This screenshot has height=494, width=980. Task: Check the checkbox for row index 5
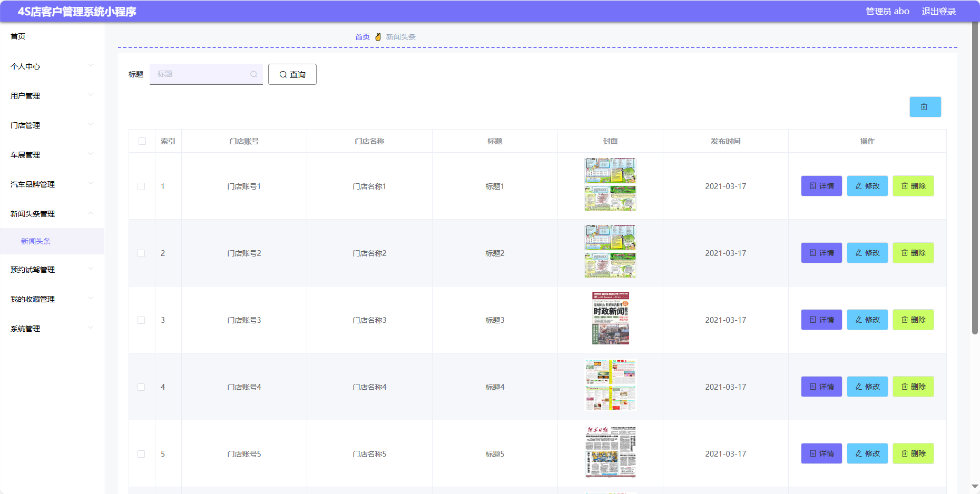[141, 454]
